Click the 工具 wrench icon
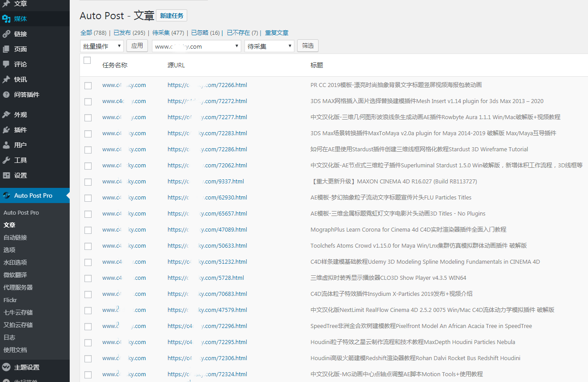The width and height of the screenshot is (588, 382). 6,160
